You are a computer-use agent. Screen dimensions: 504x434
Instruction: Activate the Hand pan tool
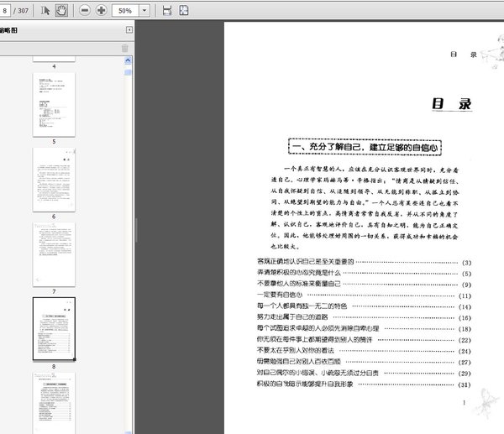tap(61, 11)
